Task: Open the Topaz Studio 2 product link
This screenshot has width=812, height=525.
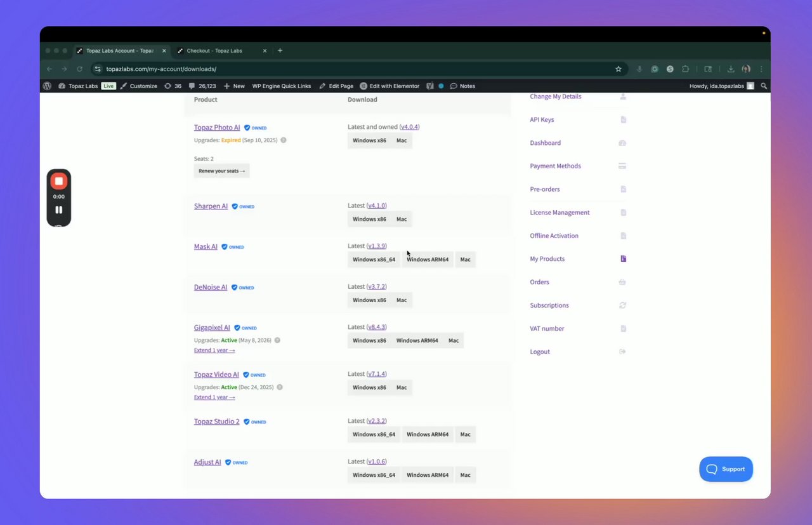Action: click(217, 422)
